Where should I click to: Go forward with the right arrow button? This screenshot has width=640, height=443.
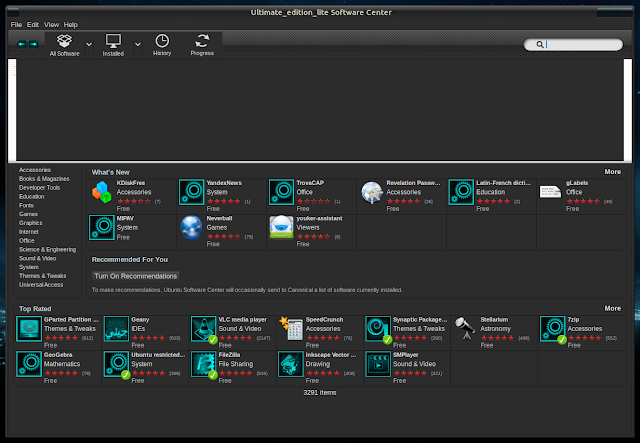point(33,44)
